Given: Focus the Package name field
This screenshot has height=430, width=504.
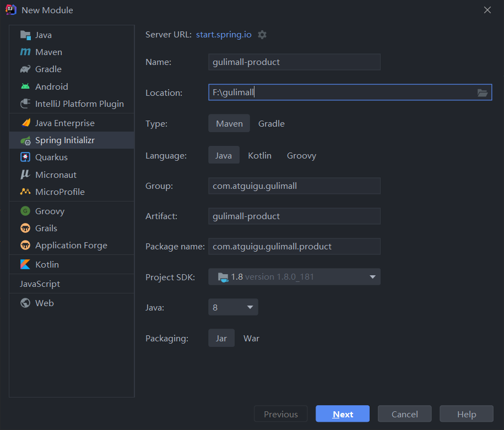Looking at the screenshot, I should click(295, 247).
